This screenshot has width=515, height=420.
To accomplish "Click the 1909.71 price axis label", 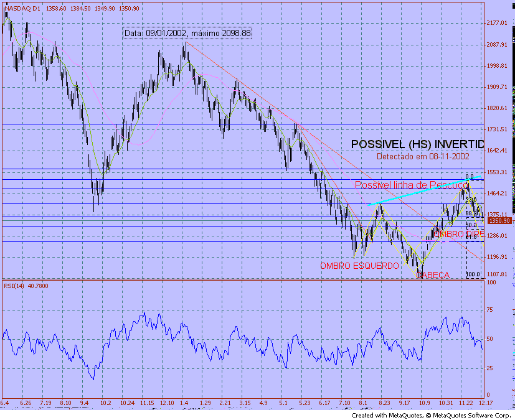I will coord(497,87).
